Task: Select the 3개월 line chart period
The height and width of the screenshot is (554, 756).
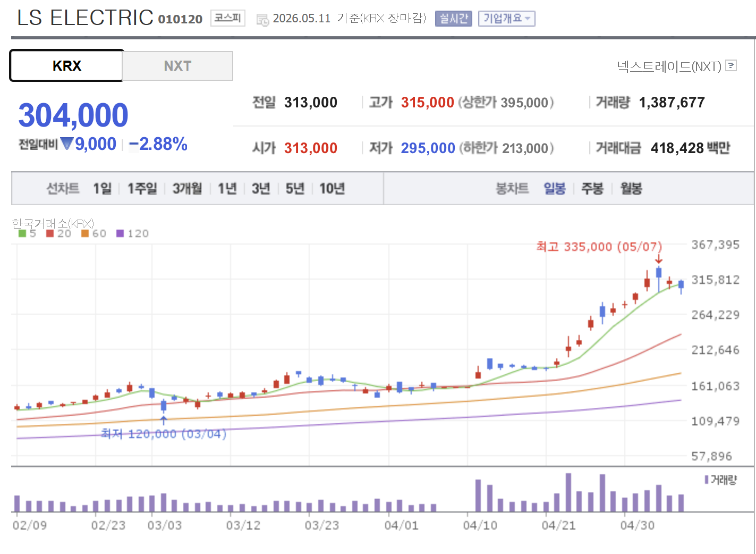Action: click(188, 188)
